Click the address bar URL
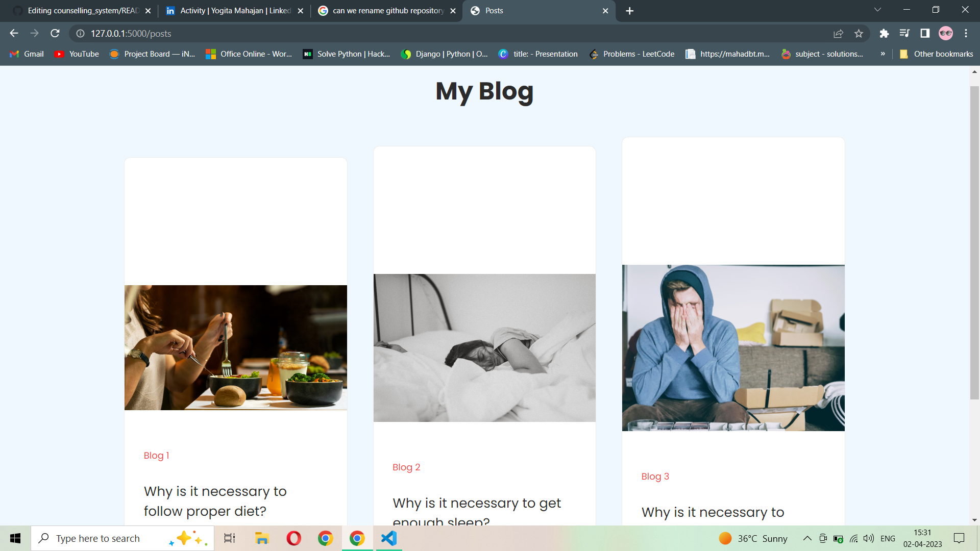 coord(131,33)
